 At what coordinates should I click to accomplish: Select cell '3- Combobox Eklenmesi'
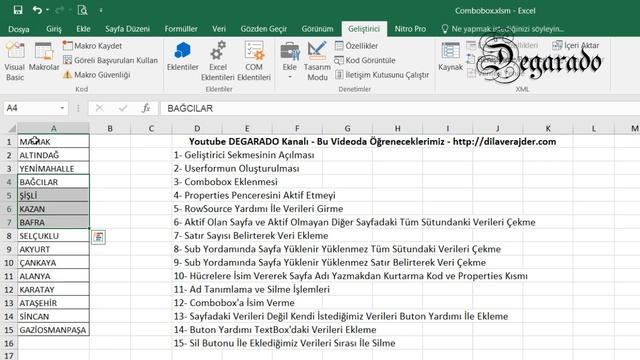click(x=226, y=182)
